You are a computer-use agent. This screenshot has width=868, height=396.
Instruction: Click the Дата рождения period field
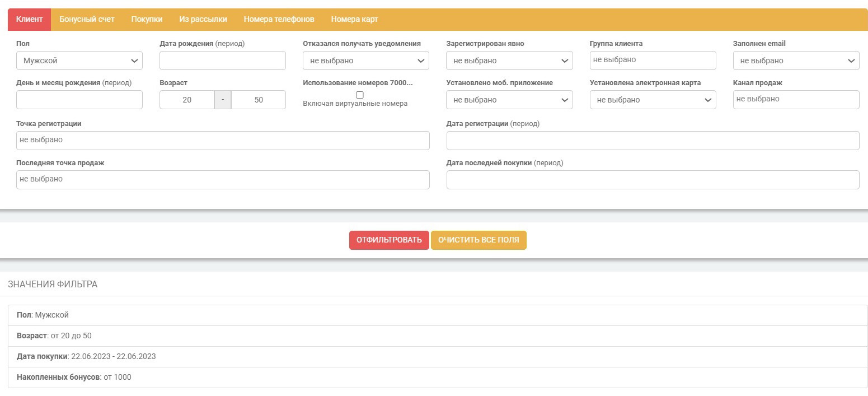(x=223, y=60)
